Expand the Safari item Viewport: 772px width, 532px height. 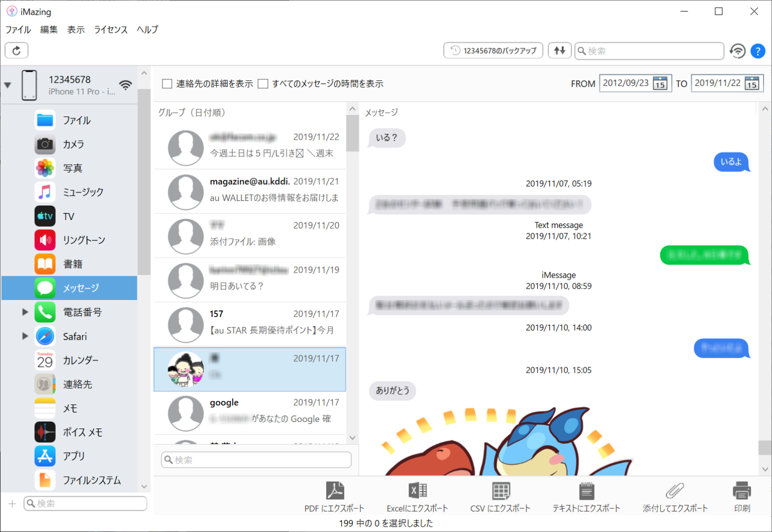[x=25, y=336]
